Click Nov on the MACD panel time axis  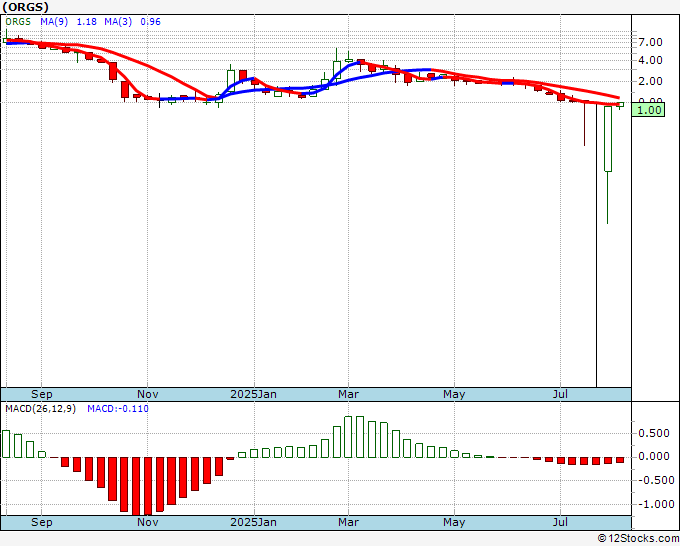(x=147, y=522)
